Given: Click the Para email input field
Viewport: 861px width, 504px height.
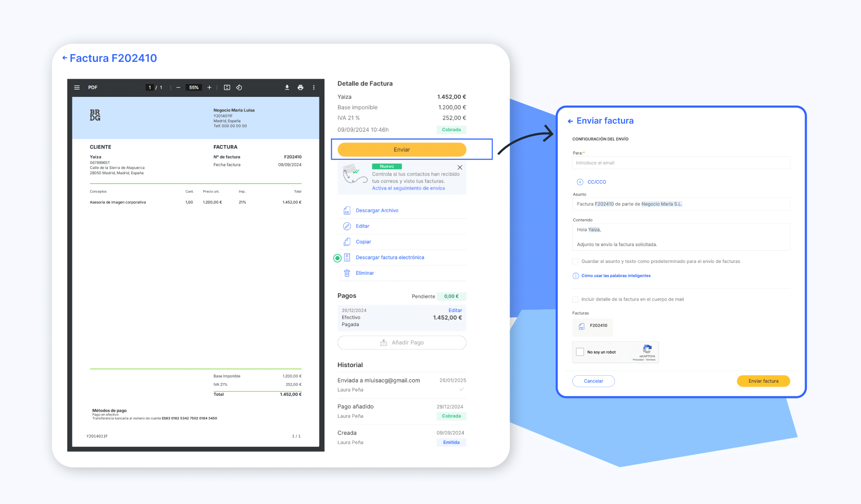Looking at the screenshot, I should [681, 163].
